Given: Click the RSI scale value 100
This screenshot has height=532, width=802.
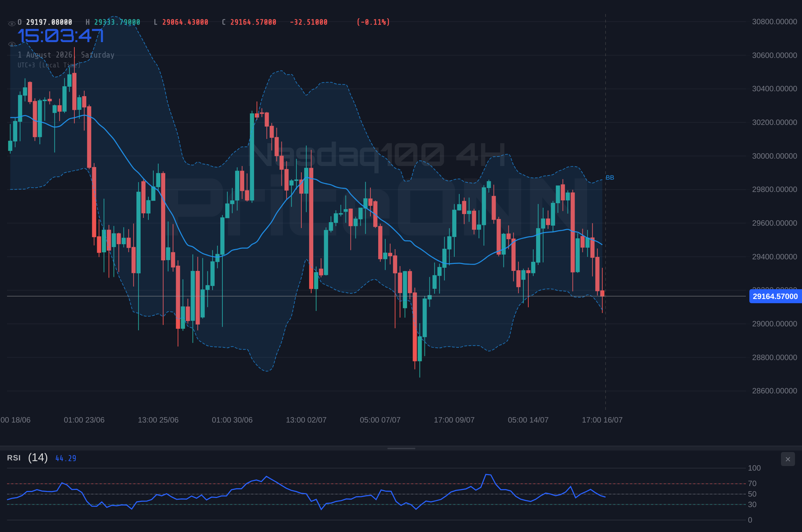Looking at the screenshot, I should [754, 468].
